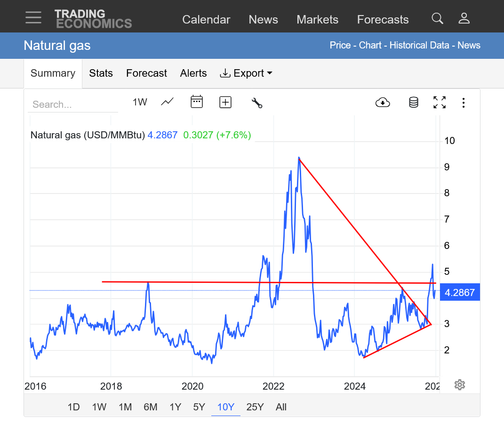The height and width of the screenshot is (424, 504).
Task: Click the add comparison plus icon
Action: point(225,102)
